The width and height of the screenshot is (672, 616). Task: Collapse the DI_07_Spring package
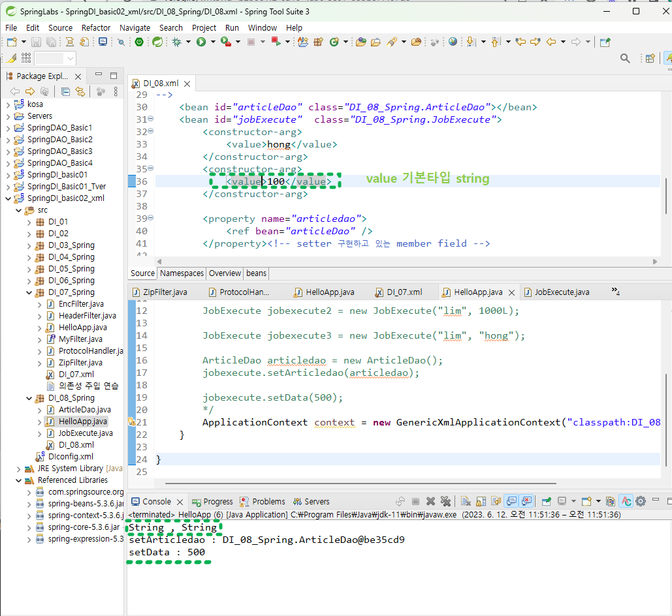(29, 292)
